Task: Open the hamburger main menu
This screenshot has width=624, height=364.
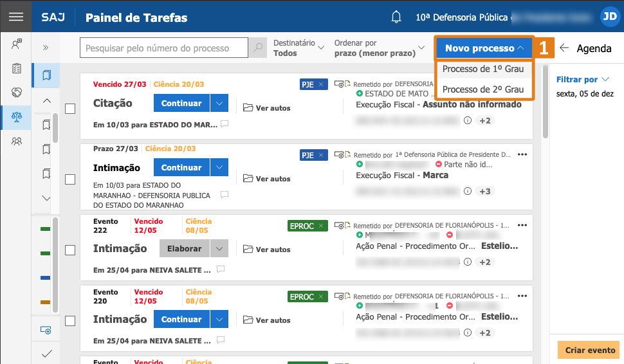Action: tap(16, 17)
